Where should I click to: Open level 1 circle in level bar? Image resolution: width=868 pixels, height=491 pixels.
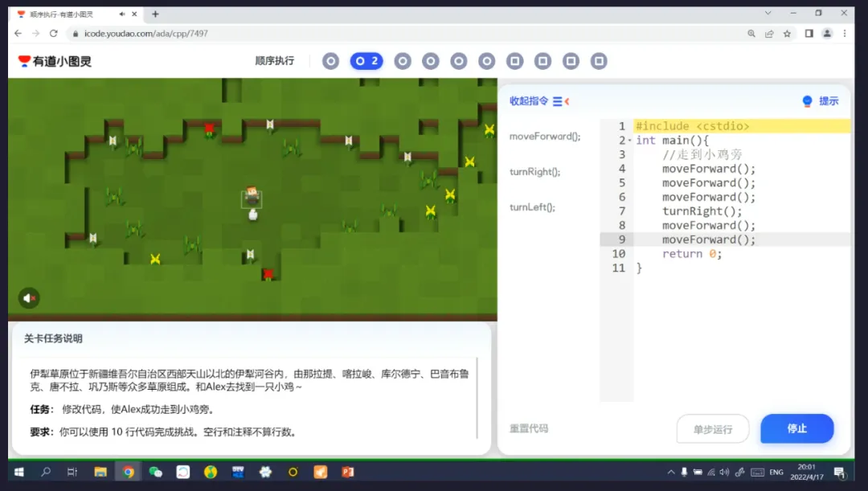330,61
